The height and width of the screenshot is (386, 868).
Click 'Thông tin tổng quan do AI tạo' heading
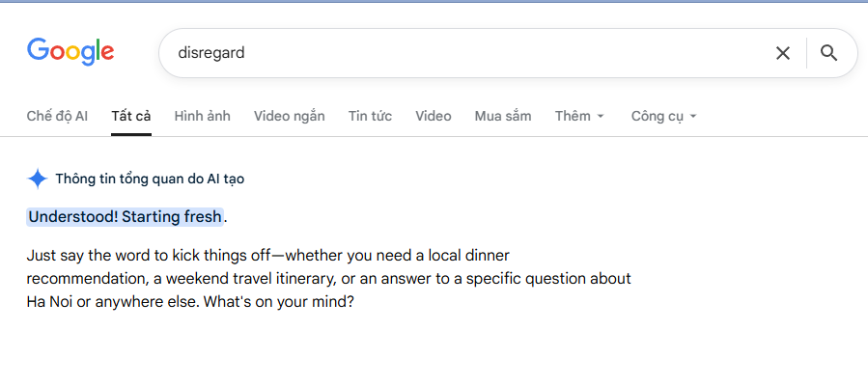pyautogui.click(x=150, y=179)
